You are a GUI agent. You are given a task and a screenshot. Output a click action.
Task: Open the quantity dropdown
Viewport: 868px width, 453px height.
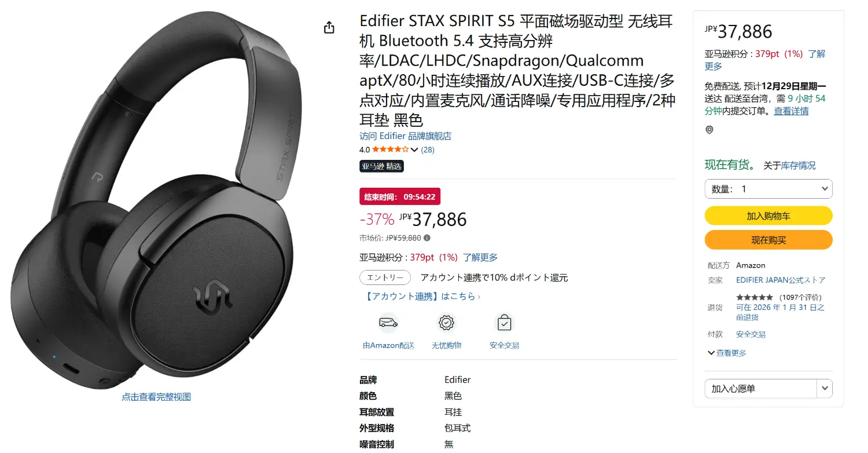(768, 189)
